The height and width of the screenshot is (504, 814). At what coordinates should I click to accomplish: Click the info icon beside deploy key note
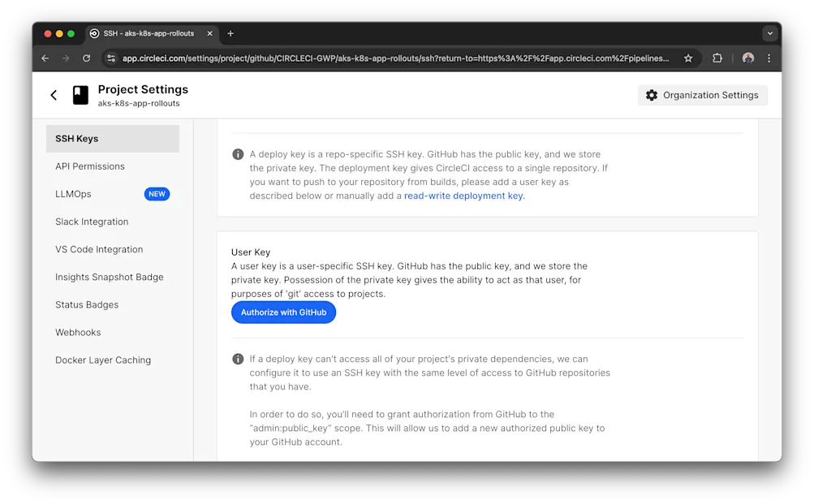(238, 154)
